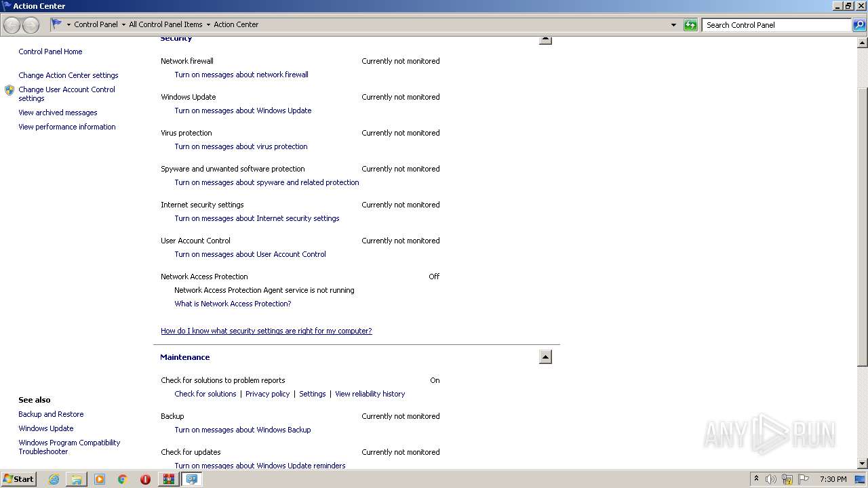868x488 pixels.
Task: Click the taskbar clock showing 7:30 PM
Action: tap(833, 479)
